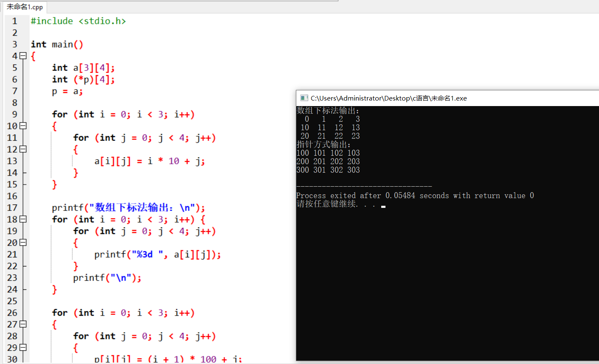Click the printf 数组下标法输出 code line
The height and width of the screenshot is (364, 599).
128,207
